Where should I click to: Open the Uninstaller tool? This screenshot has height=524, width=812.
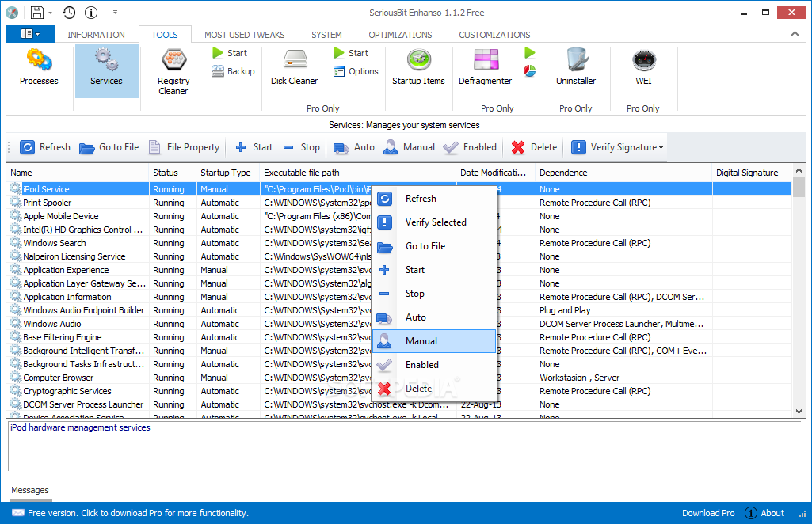tap(576, 67)
